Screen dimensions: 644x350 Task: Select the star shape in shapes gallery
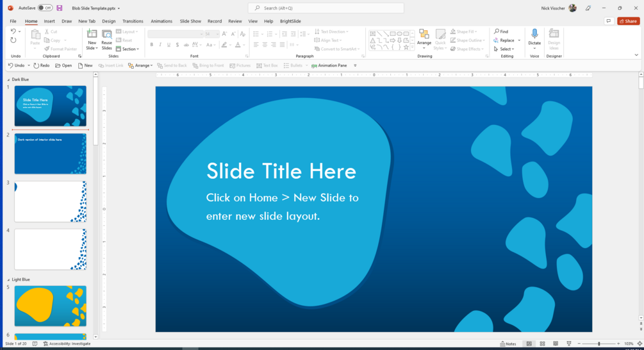tap(406, 47)
